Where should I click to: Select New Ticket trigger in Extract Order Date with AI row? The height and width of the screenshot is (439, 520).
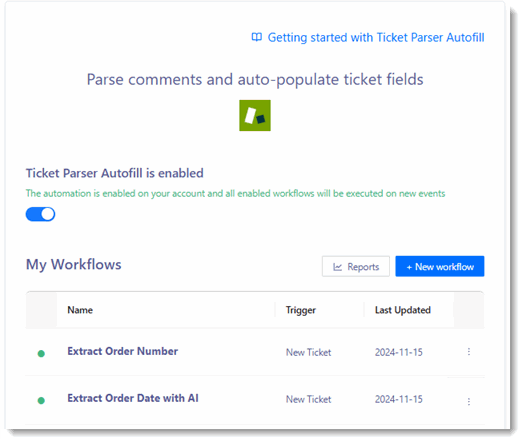pos(309,399)
